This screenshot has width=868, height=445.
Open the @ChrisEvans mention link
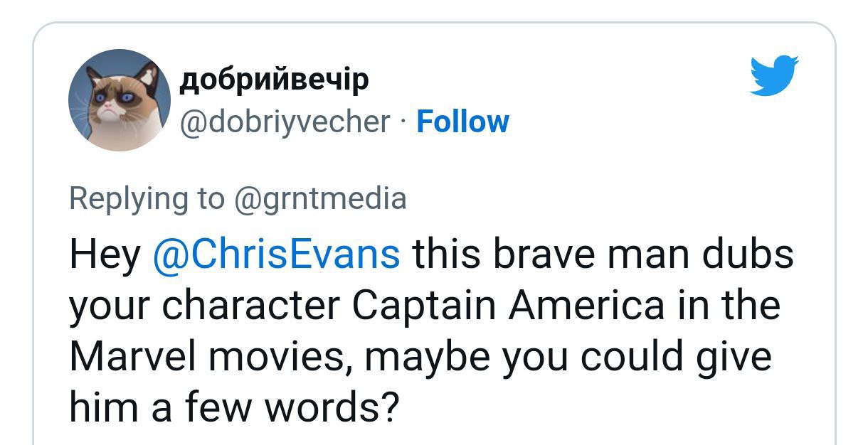pyautogui.click(x=277, y=254)
